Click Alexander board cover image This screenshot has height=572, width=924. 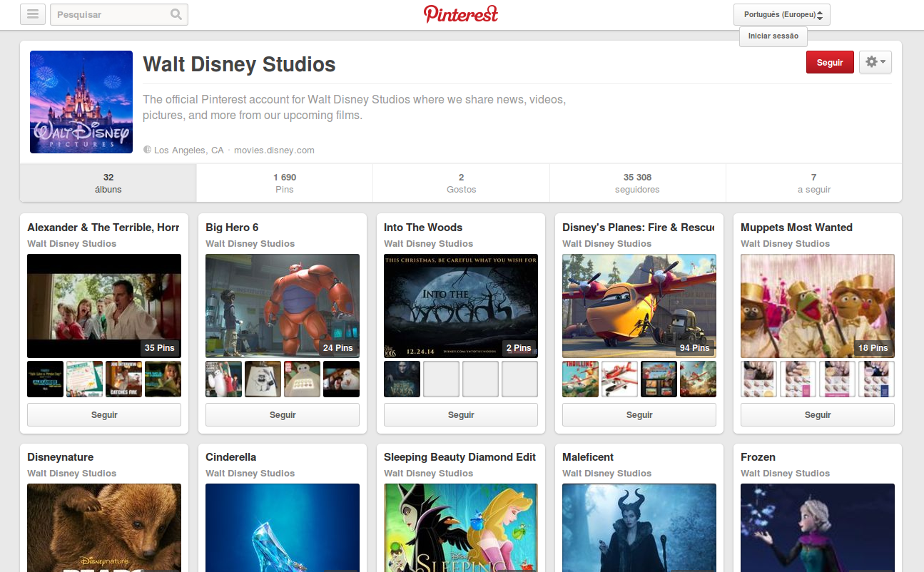coord(104,306)
